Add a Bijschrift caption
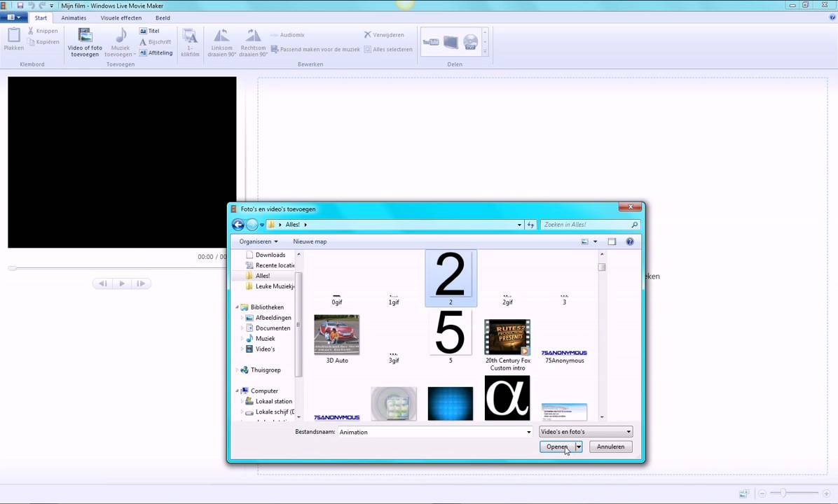The height and width of the screenshot is (504, 838). [x=155, y=41]
